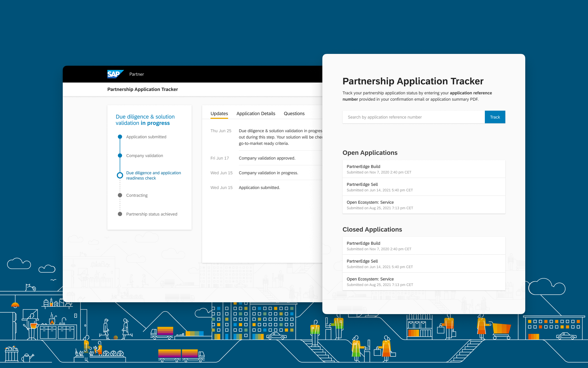Open the PartnerEdge Sell entry under Closed Applications
The image size is (588, 368).
tap(424, 264)
